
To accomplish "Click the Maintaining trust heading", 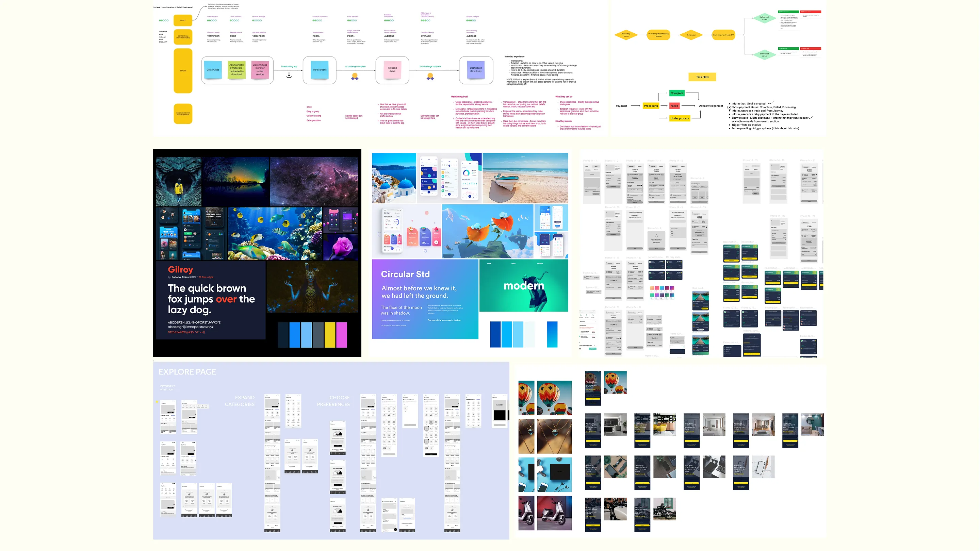I will point(459,97).
